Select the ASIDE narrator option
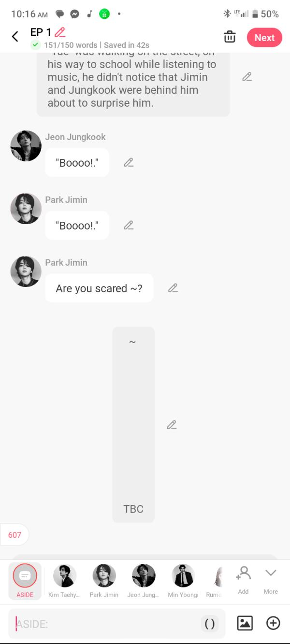 pyautogui.click(x=25, y=581)
